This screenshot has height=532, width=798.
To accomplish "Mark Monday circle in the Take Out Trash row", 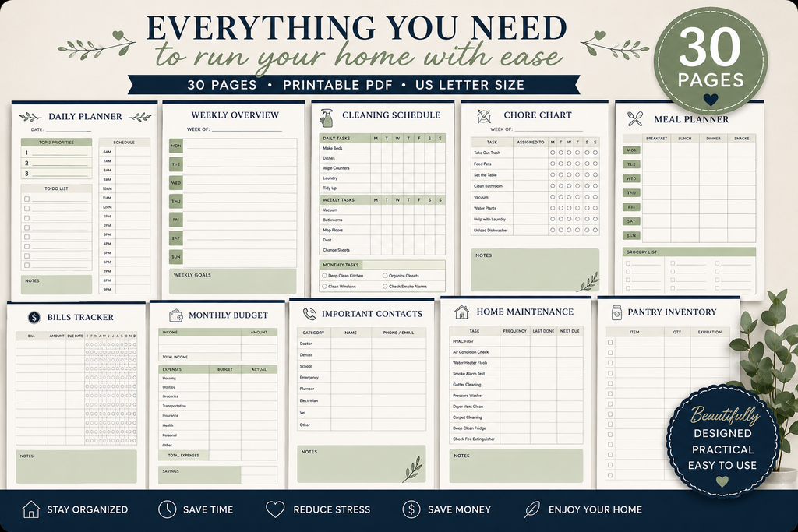I will click(553, 153).
